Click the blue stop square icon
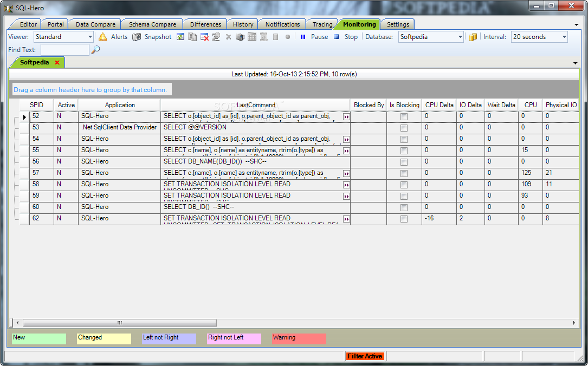 point(337,37)
